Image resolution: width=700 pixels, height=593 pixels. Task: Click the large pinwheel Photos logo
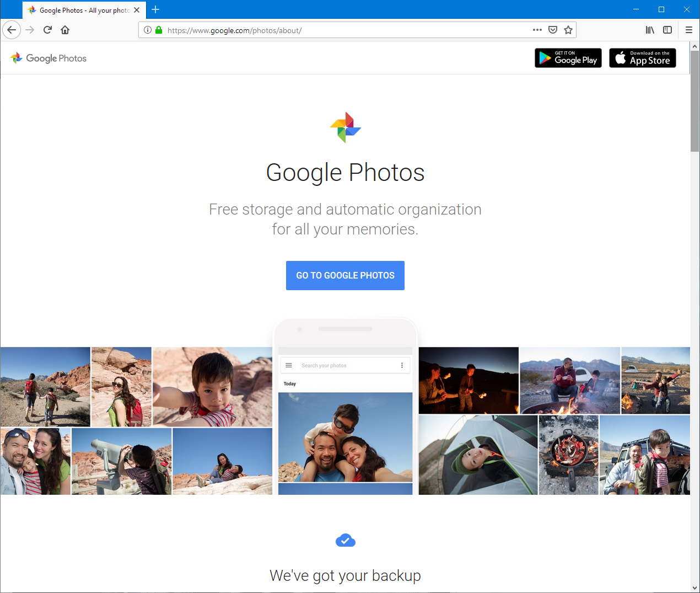tap(346, 127)
